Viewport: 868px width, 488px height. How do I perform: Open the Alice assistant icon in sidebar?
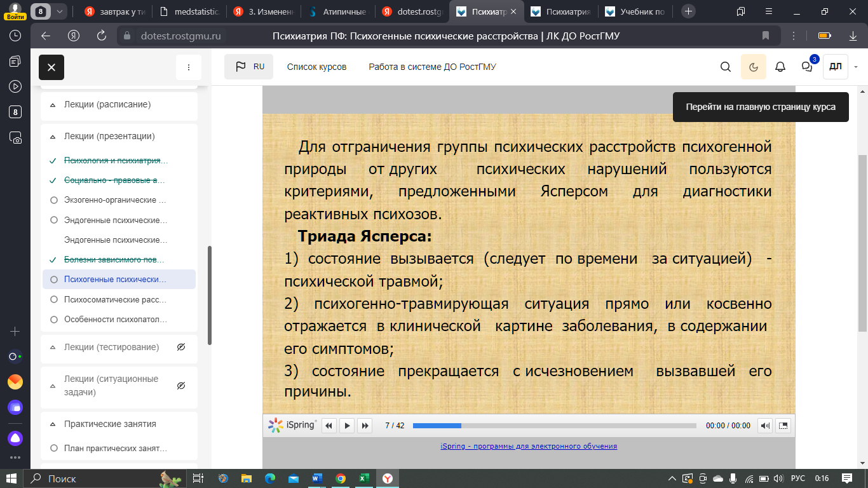[x=15, y=438]
